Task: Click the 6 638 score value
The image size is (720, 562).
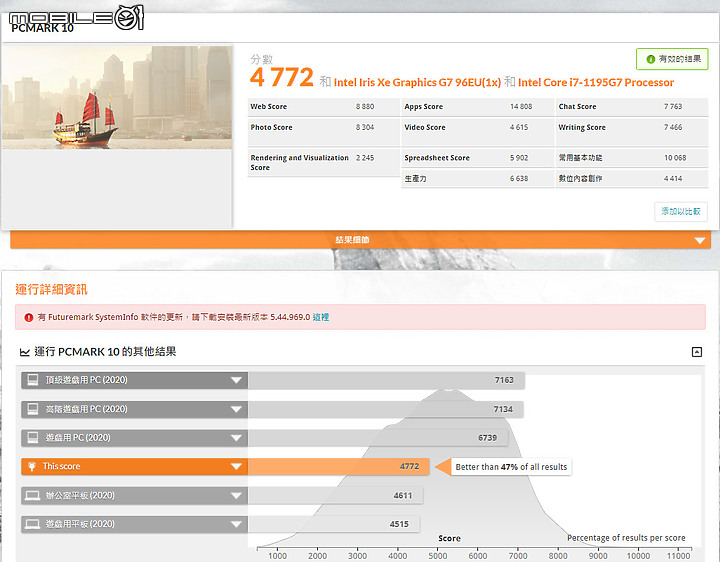Action: [519, 179]
